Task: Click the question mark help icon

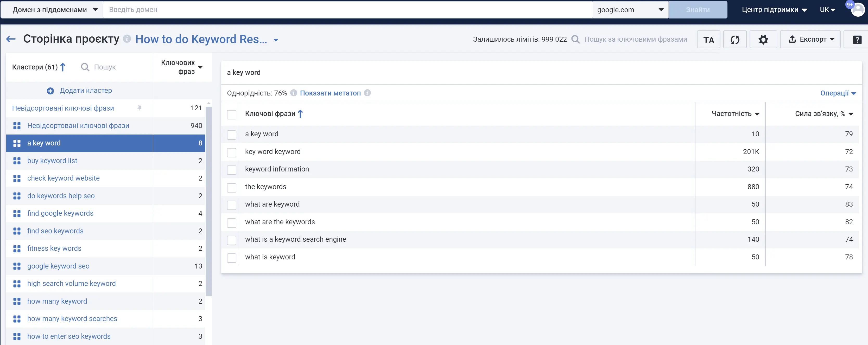Action: click(x=857, y=40)
